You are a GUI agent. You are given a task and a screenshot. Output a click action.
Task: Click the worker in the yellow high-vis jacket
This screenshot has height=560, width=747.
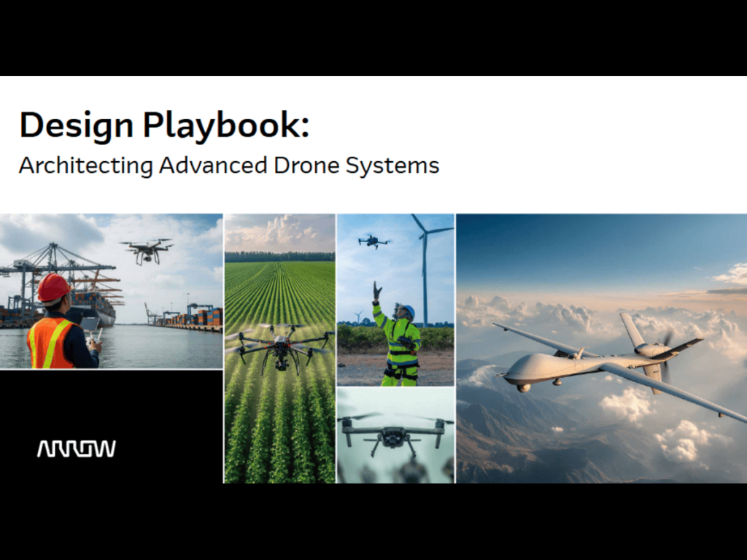pyautogui.click(x=400, y=343)
